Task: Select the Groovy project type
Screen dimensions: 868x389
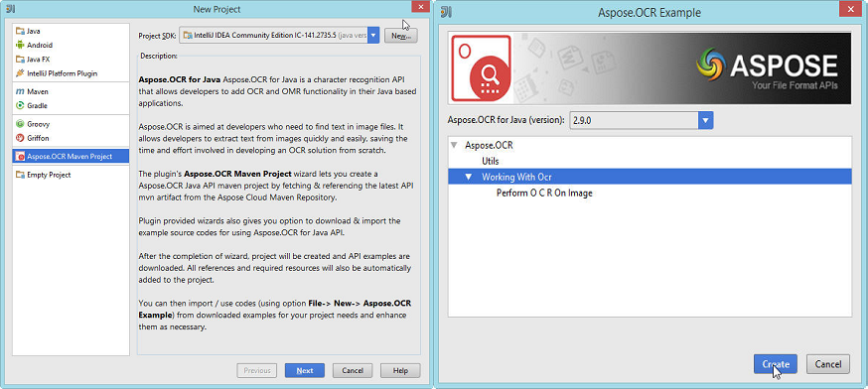Action: pyautogui.click(x=71, y=124)
